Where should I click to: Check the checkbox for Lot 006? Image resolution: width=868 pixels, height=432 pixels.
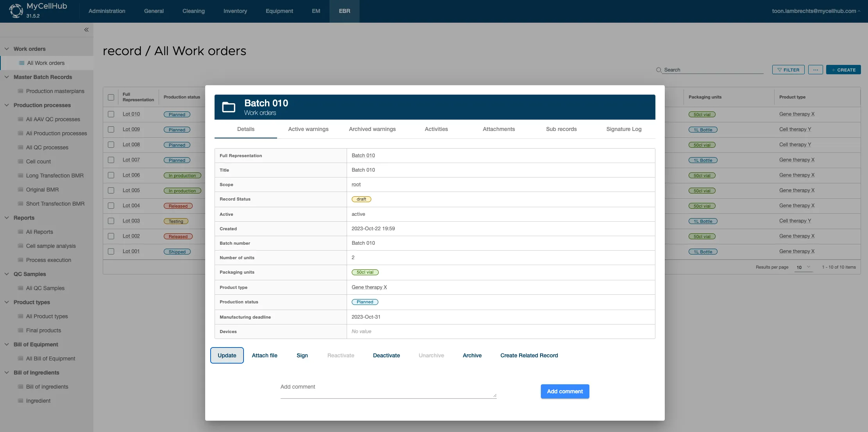coord(111,175)
